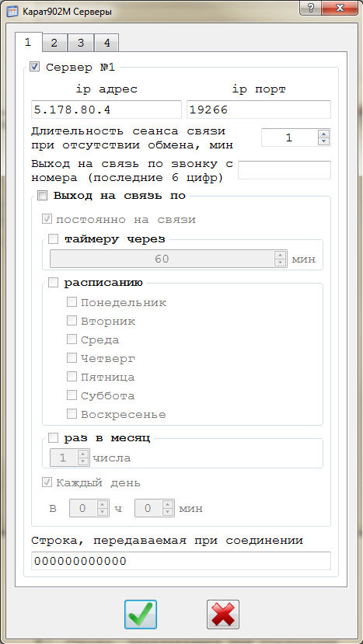Screen dimensions: 363x644
Task: Click the Строка, передаваемая при соединении label
Action: click(x=167, y=541)
